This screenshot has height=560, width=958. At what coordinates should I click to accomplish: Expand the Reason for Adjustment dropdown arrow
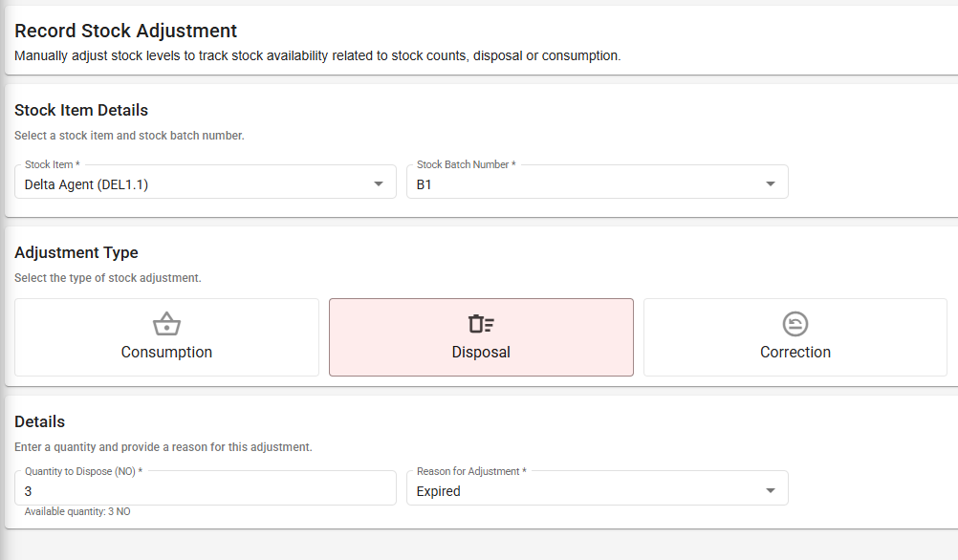[x=771, y=490]
